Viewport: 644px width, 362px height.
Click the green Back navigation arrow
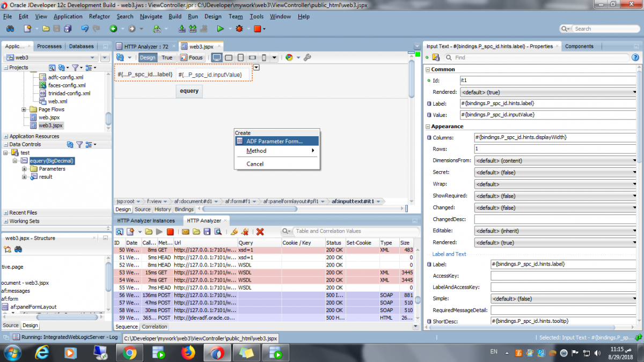click(x=114, y=28)
